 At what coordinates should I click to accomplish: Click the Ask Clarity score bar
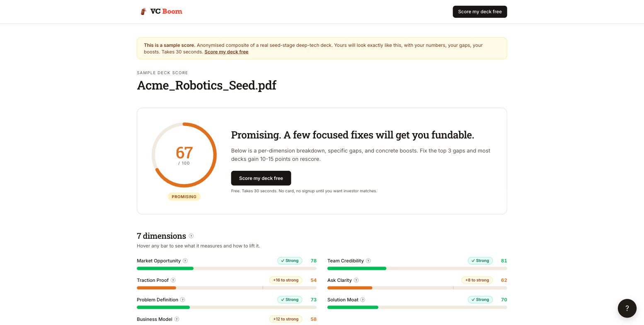pos(417,288)
